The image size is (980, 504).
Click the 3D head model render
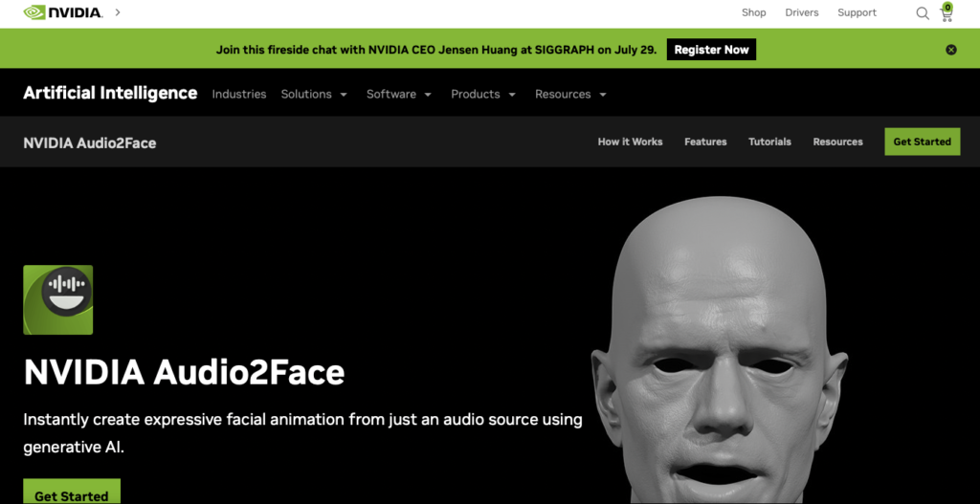pyautogui.click(x=719, y=350)
